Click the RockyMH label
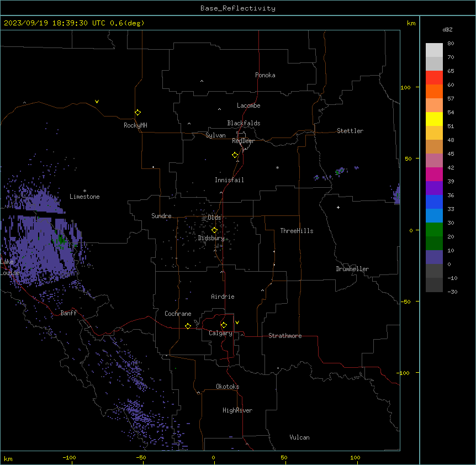Viewport: 476px width, 465px height. (x=135, y=125)
